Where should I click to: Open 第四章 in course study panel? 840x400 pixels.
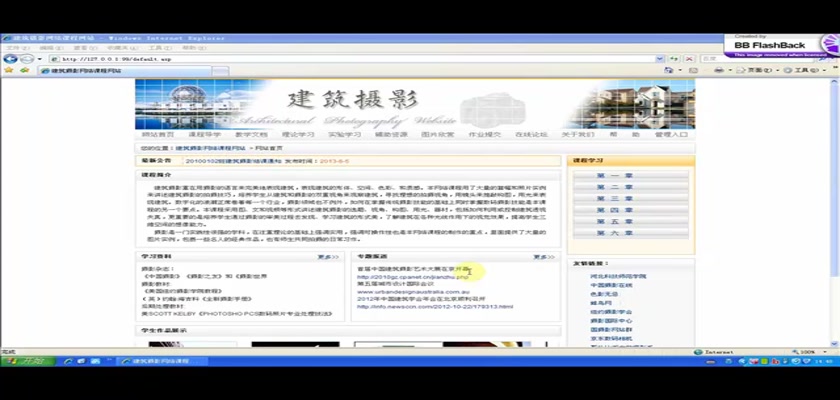631,210
